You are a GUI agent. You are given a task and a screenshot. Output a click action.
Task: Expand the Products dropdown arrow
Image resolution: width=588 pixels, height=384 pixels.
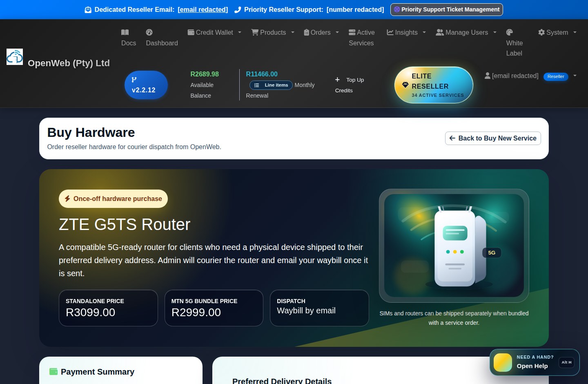293,32
